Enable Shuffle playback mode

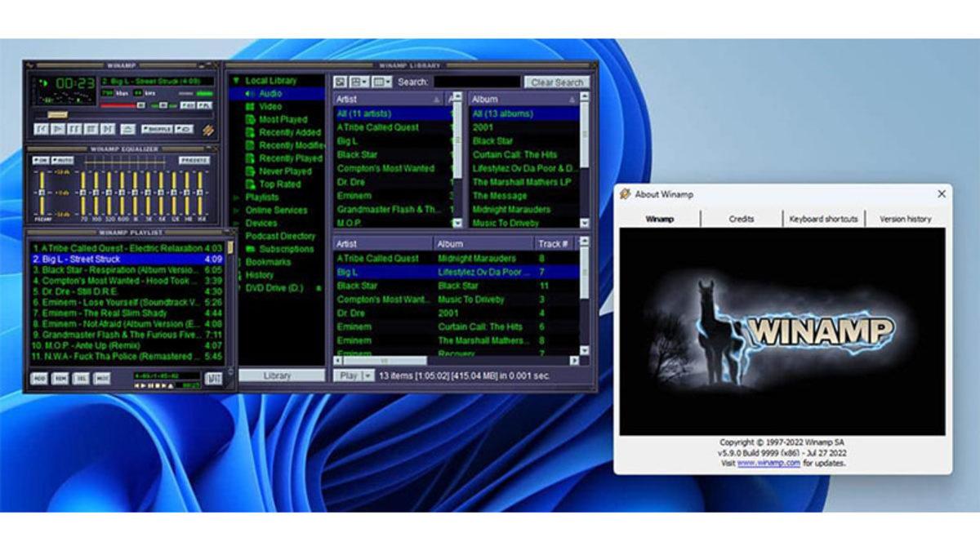click(x=159, y=129)
